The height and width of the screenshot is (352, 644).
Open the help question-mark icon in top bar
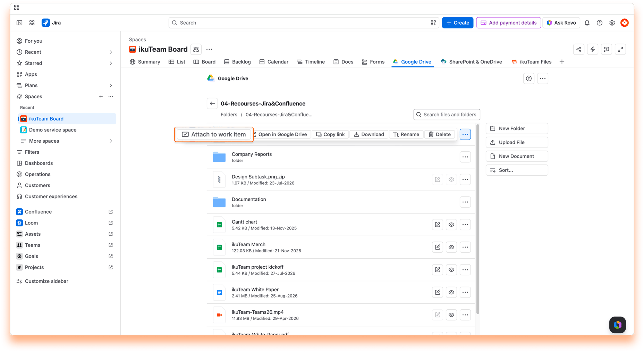click(x=599, y=23)
